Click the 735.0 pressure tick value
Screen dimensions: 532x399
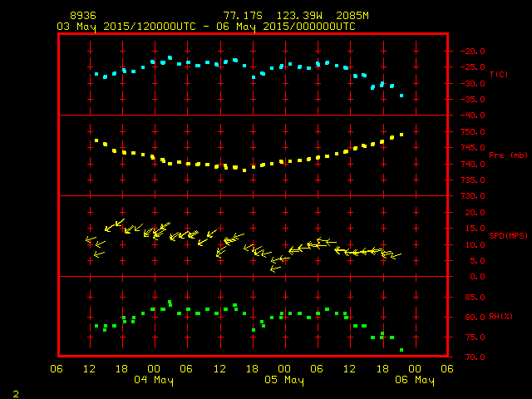pyautogui.click(x=473, y=180)
